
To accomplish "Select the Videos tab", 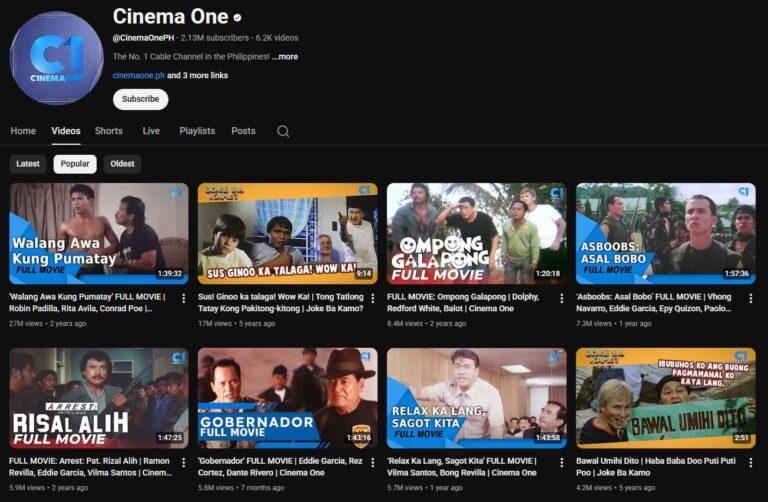I will [66, 131].
